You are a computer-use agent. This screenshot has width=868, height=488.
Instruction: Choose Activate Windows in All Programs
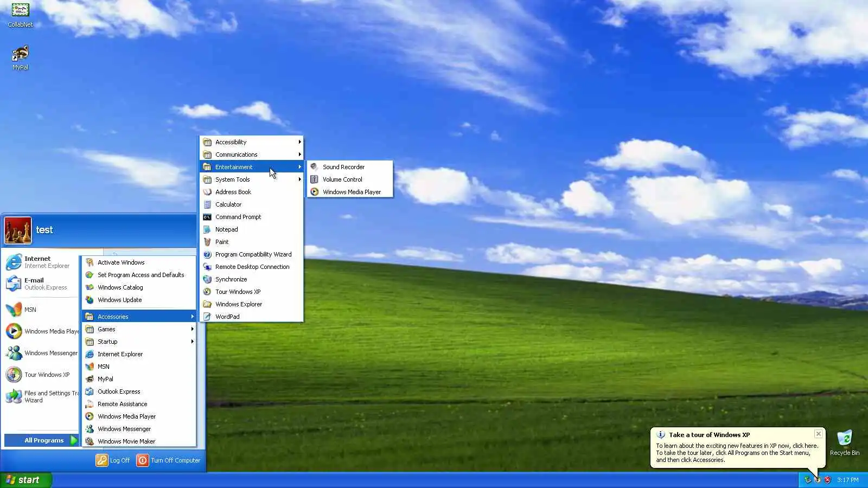click(x=139, y=262)
